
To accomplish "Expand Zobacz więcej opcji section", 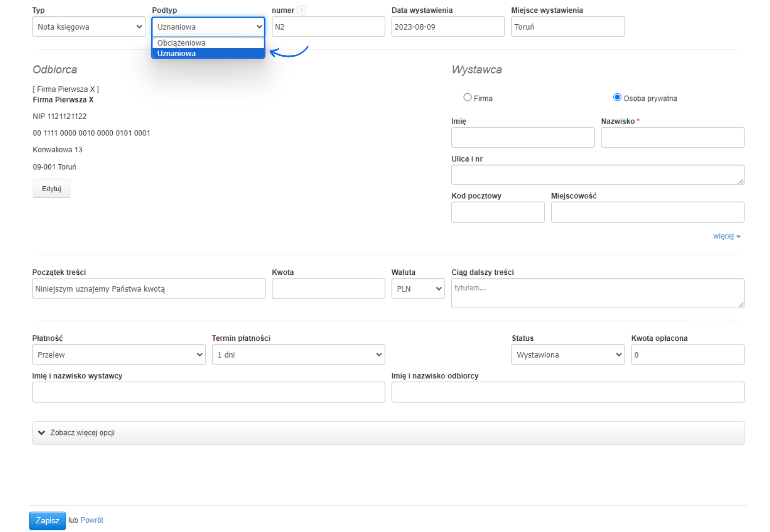I will coord(82,432).
